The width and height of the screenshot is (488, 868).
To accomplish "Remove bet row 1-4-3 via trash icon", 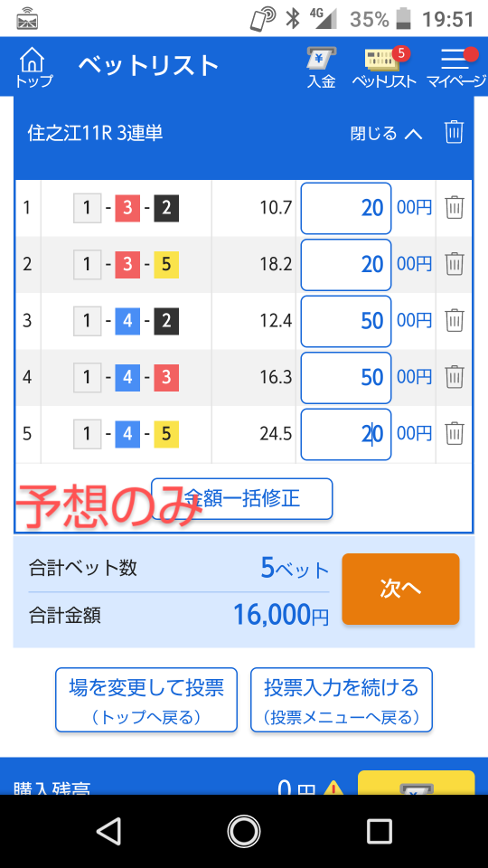I will pyautogui.click(x=455, y=377).
